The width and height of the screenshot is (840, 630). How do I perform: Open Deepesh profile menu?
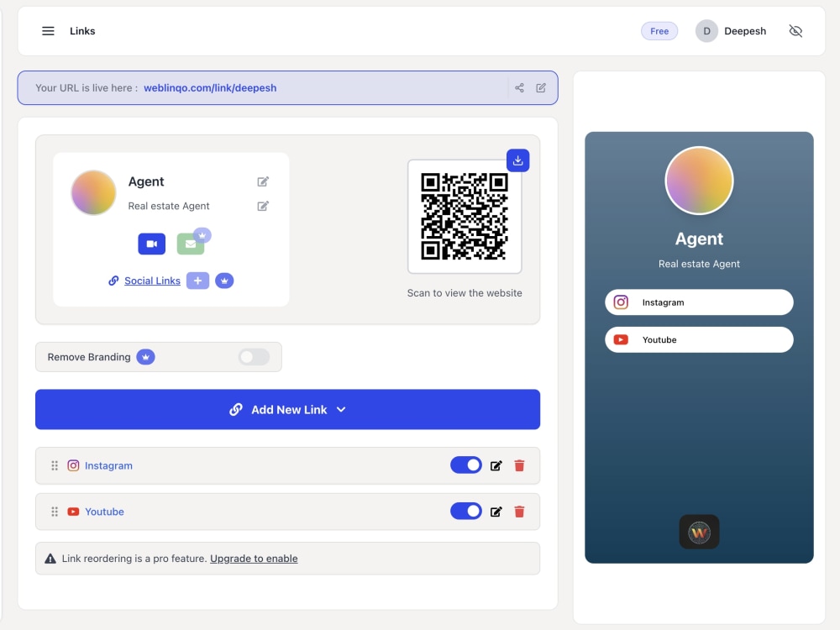pyautogui.click(x=731, y=31)
